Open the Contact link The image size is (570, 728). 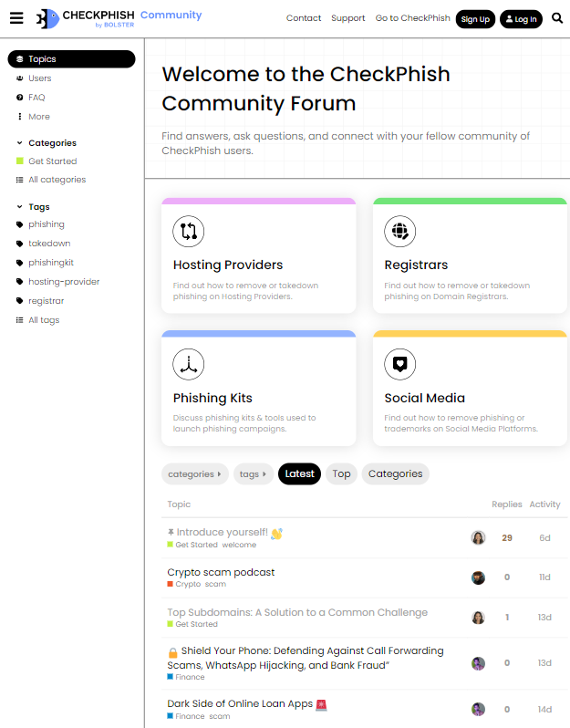click(x=304, y=18)
